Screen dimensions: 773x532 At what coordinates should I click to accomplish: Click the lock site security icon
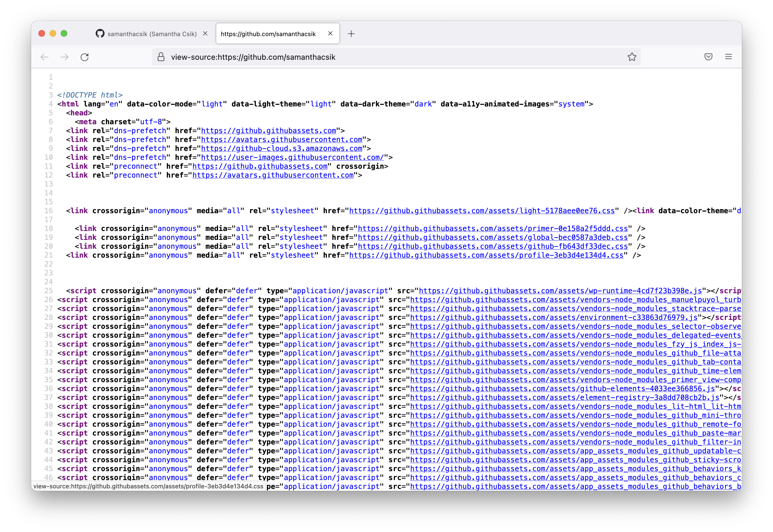tap(161, 57)
